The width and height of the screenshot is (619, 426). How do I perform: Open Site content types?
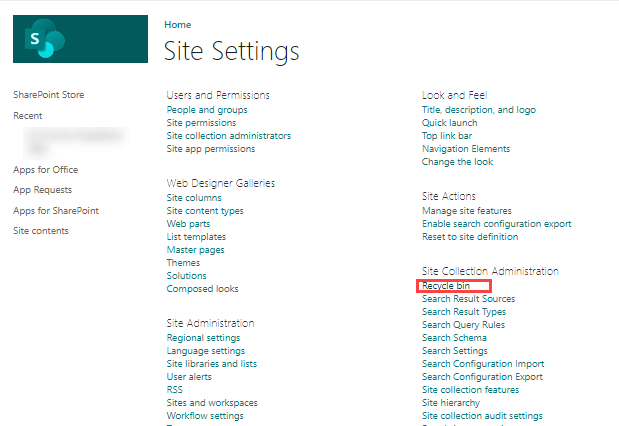[x=205, y=211]
